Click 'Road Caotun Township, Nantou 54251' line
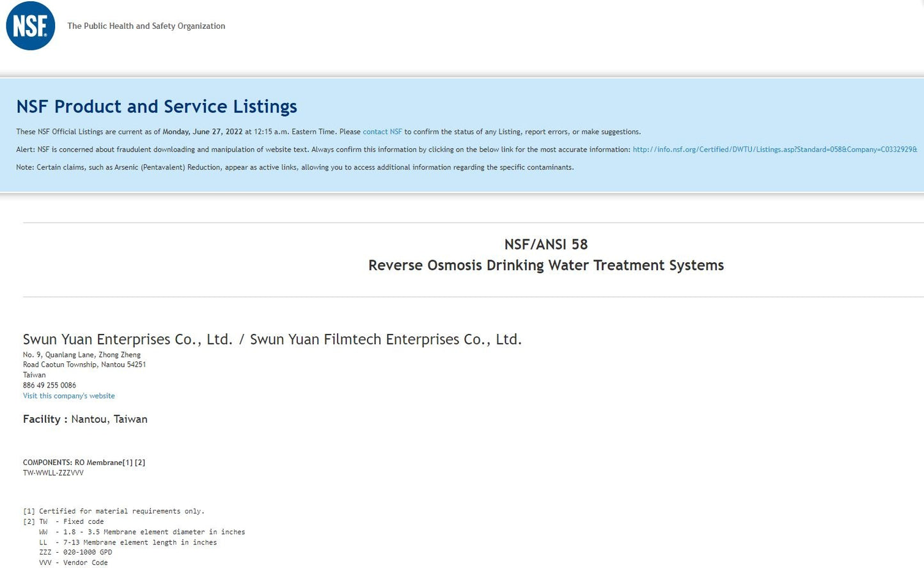924x568 pixels. 84,365
